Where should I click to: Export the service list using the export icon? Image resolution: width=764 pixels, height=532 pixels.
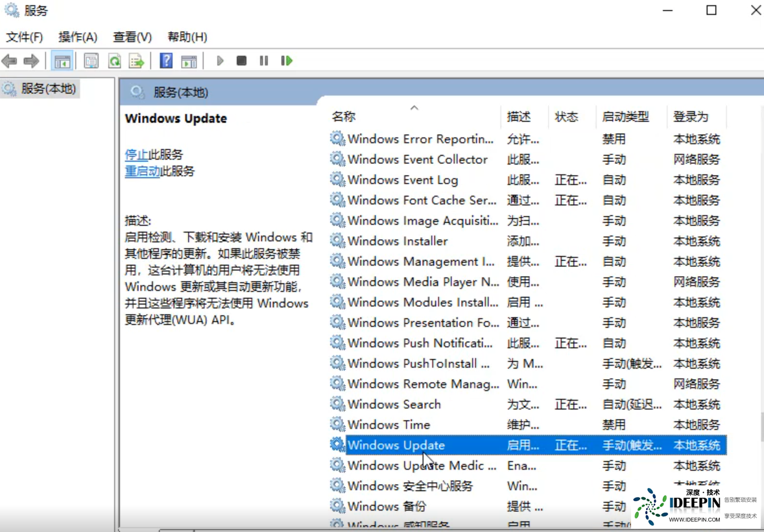(x=137, y=60)
